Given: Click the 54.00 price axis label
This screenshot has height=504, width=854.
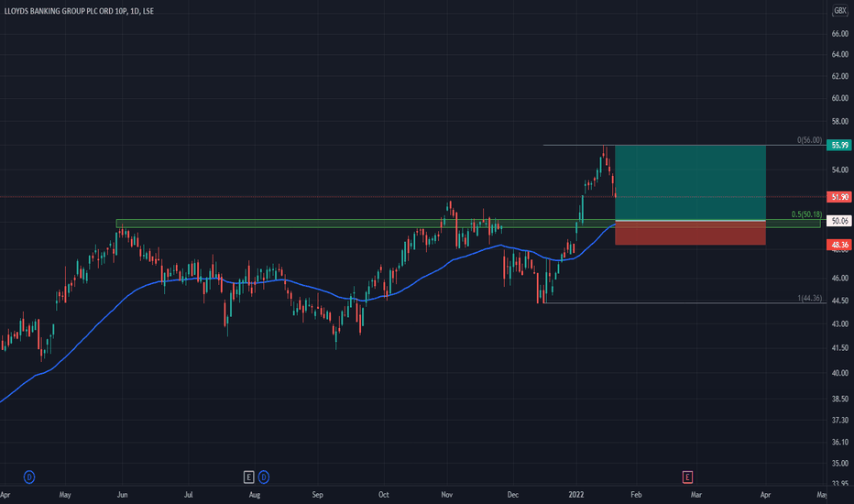Looking at the screenshot, I should click(x=839, y=170).
